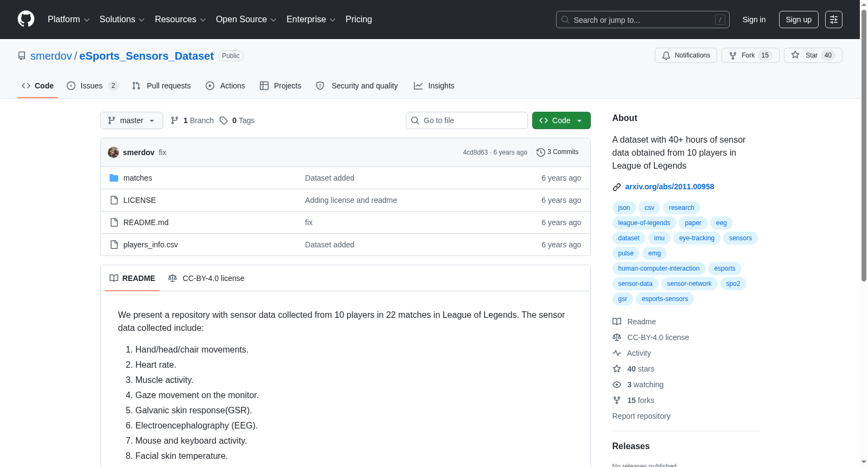Open the "Dataset added" commit message for matches
The image size is (868, 467).
pos(329,178)
